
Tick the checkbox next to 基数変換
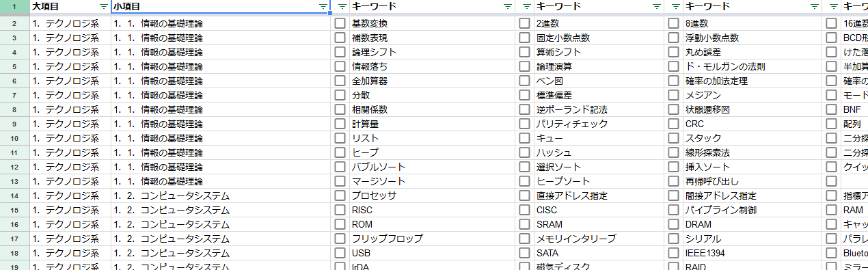[340, 23]
